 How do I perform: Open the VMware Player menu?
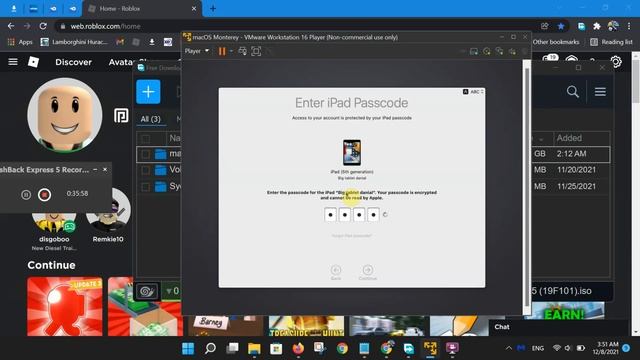[x=196, y=51]
